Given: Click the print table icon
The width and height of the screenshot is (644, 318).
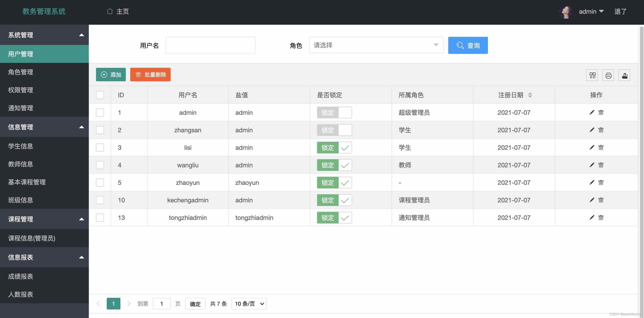Looking at the screenshot, I should [x=608, y=75].
